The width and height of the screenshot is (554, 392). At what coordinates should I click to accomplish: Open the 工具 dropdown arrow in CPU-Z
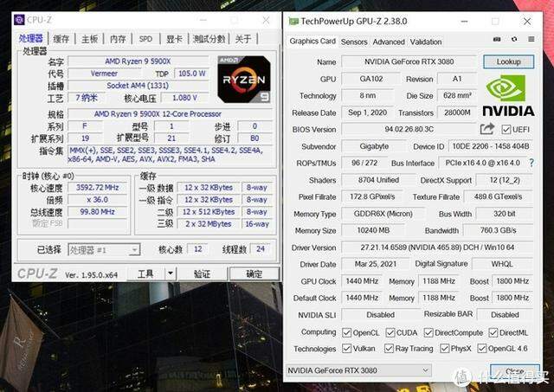171,273
